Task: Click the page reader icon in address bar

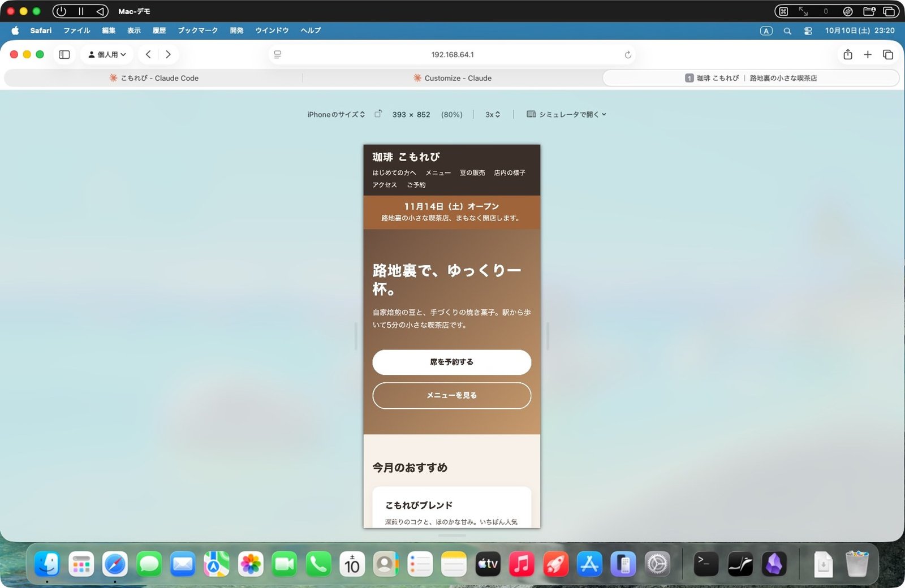Action: coord(278,55)
